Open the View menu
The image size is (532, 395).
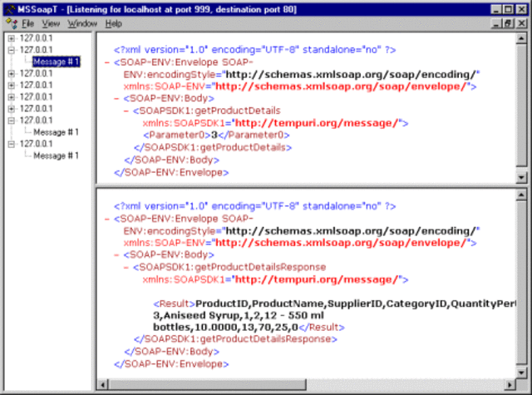click(51, 24)
